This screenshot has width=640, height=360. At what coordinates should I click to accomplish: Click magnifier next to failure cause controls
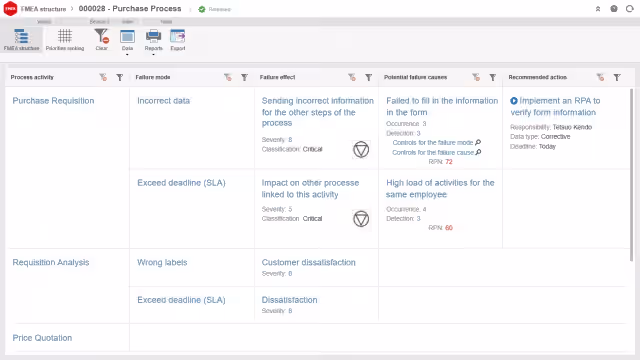click(478, 152)
